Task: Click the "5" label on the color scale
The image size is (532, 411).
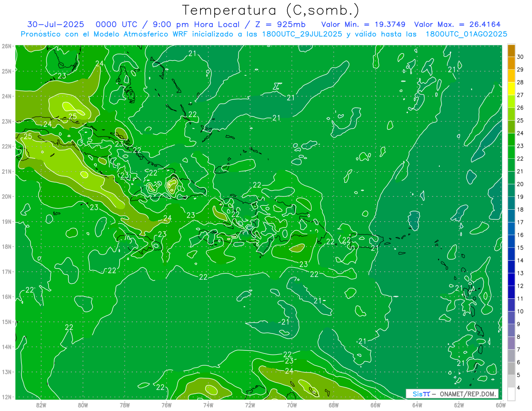Action: click(519, 375)
